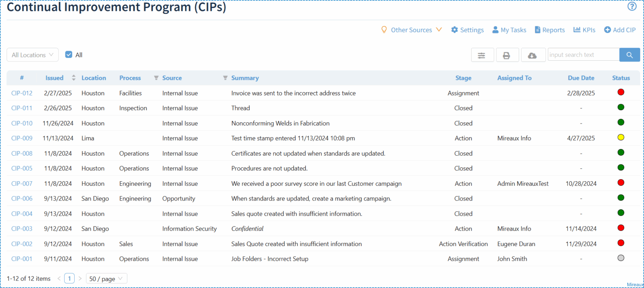Screen dimensions: 644x288
Task: Open the CIP-004 link
Action: click(x=22, y=213)
